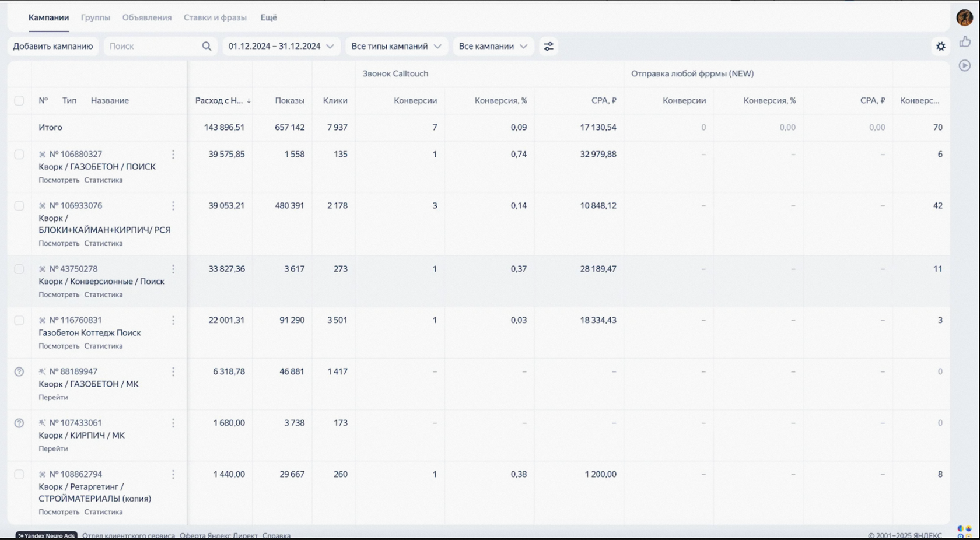Open three-dot menu for campaign 43750278
980x540 pixels.
coord(173,269)
